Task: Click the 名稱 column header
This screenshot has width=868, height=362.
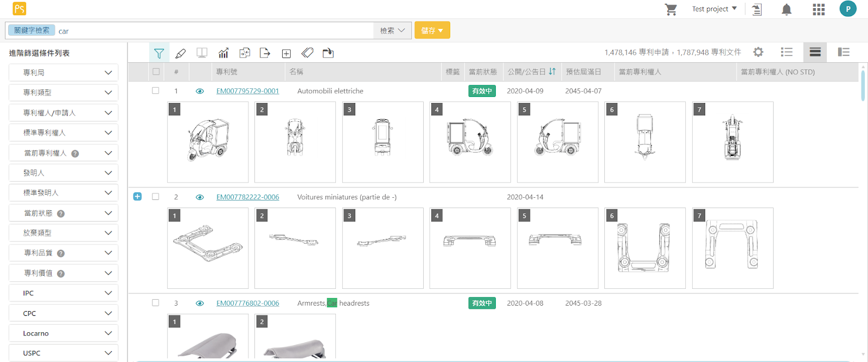Action: point(296,72)
